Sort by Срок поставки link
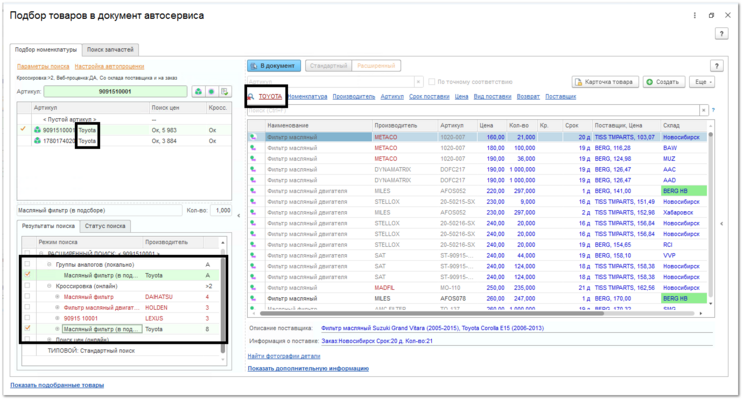 coord(429,97)
